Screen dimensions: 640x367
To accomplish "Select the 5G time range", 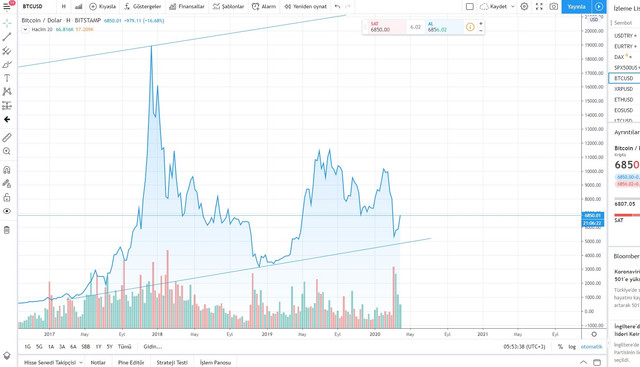I will pyautogui.click(x=39, y=347).
